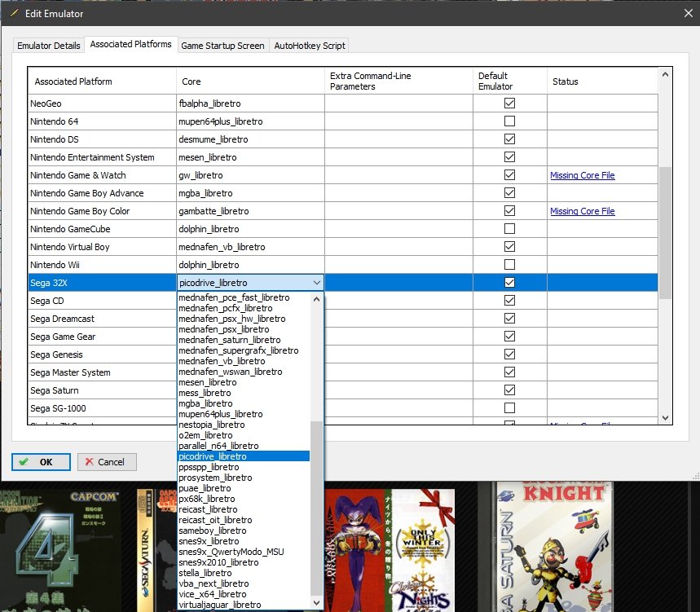Click the mupen64plus_libretro core cell for Nintendo 64
This screenshot has height=612, width=700.
(x=250, y=121)
